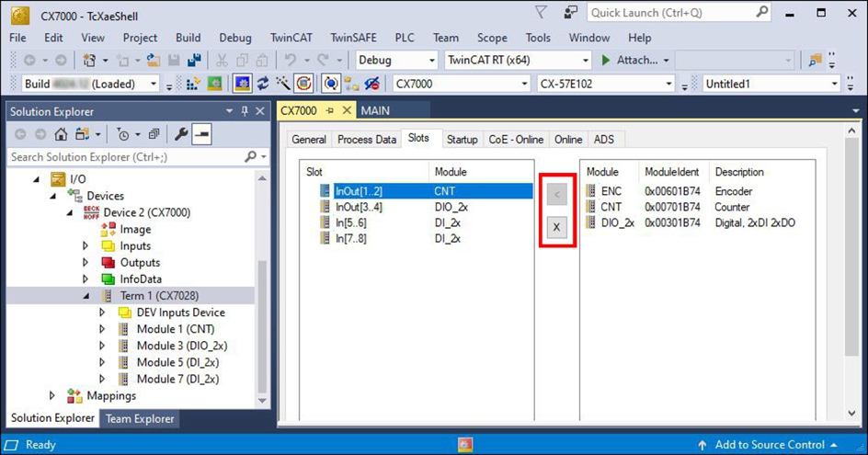Select Module 5 (DI_2x) in tree
The height and width of the screenshot is (455, 868).
[x=177, y=362]
